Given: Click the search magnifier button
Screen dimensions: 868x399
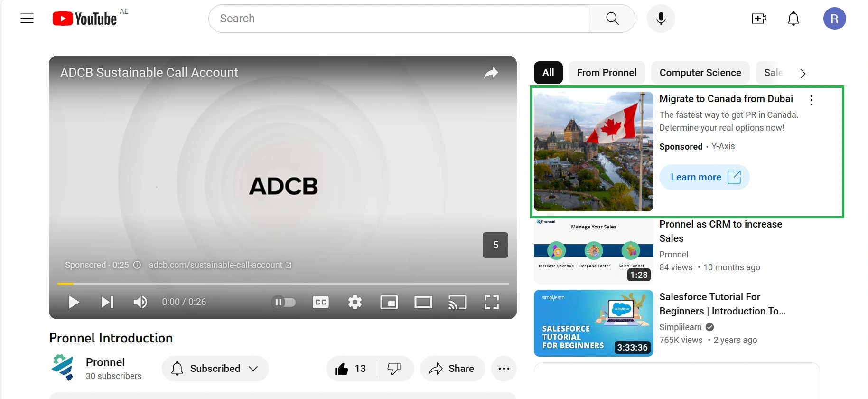Looking at the screenshot, I should coord(612,19).
